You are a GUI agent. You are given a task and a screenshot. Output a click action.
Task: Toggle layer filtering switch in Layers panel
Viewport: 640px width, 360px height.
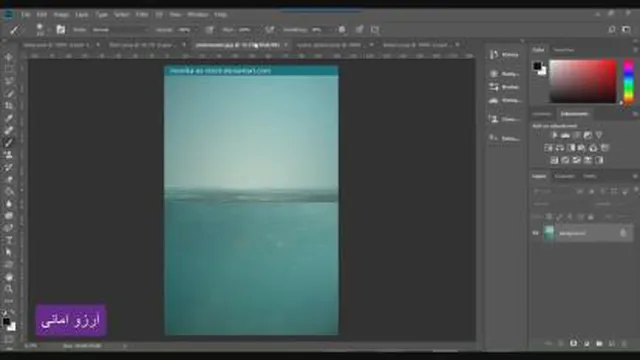[x=636, y=190]
